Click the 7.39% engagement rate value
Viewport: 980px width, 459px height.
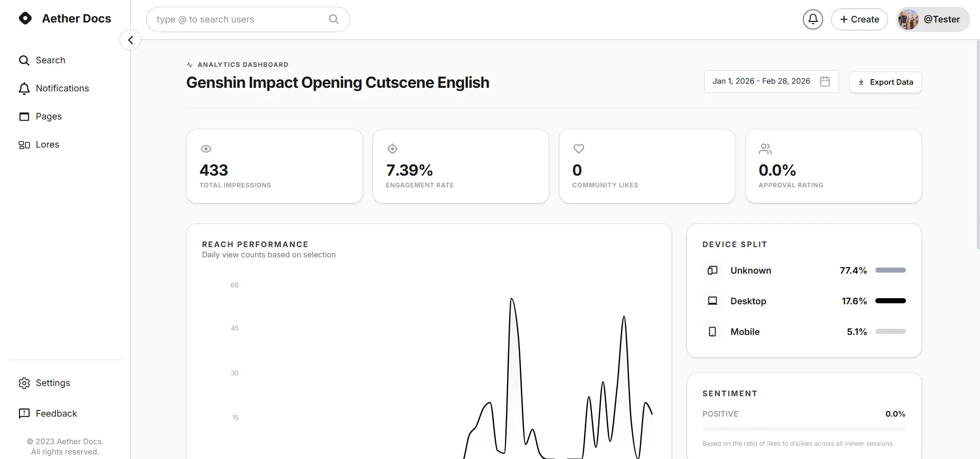(x=410, y=170)
